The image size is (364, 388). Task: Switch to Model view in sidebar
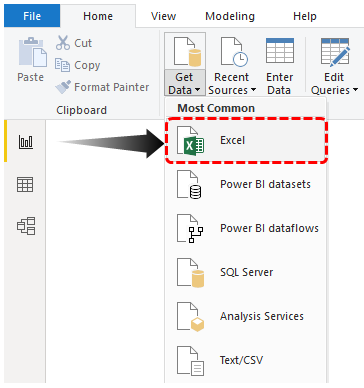pos(26,226)
